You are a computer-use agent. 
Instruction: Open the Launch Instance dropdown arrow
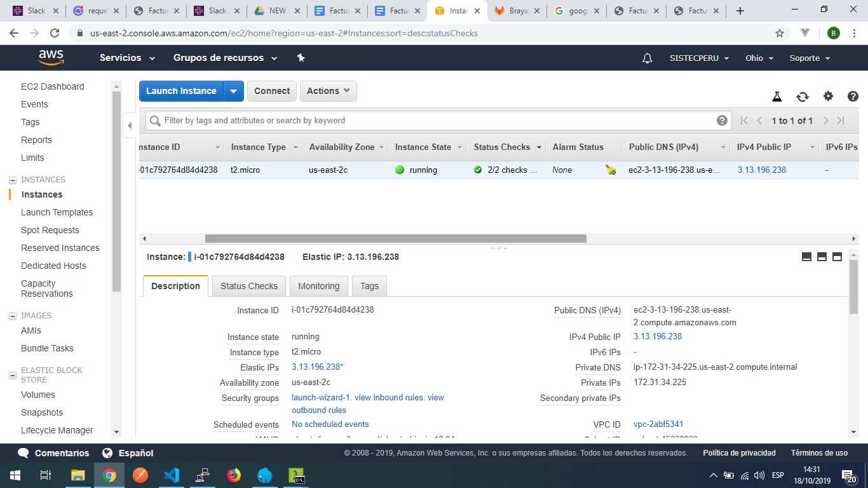234,91
